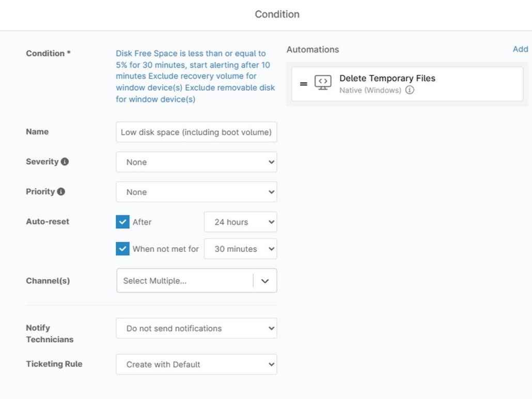The image size is (532, 399).
Task: Click the drag handle on the automation row
Action: [x=304, y=84]
